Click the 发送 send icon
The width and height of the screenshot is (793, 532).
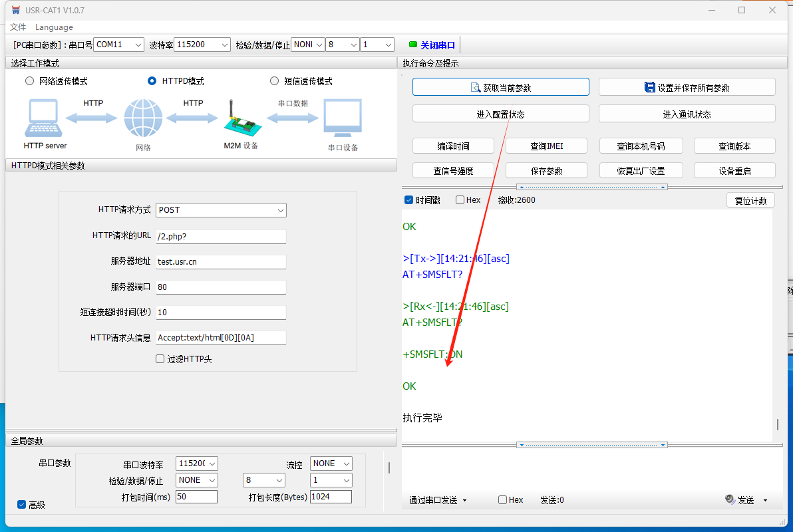point(730,499)
